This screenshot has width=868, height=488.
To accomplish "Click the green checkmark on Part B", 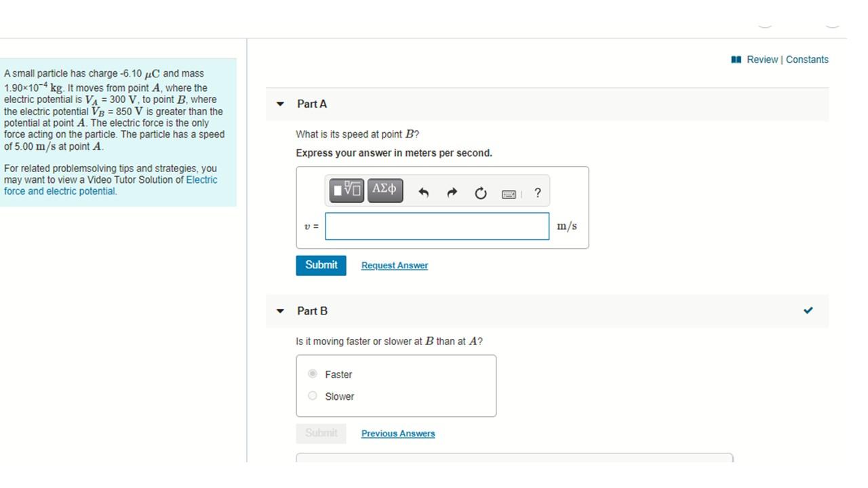I will click(808, 310).
